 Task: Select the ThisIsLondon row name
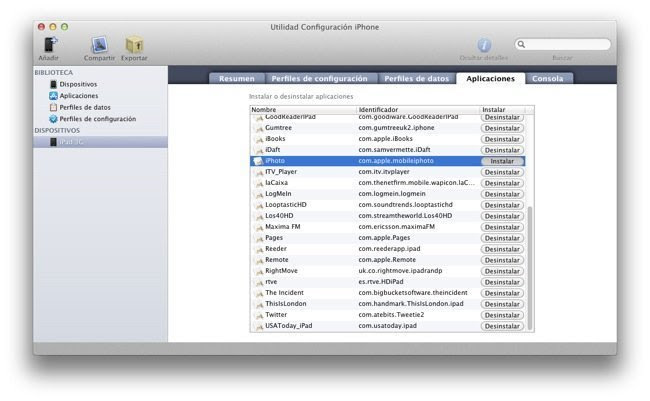coord(286,304)
